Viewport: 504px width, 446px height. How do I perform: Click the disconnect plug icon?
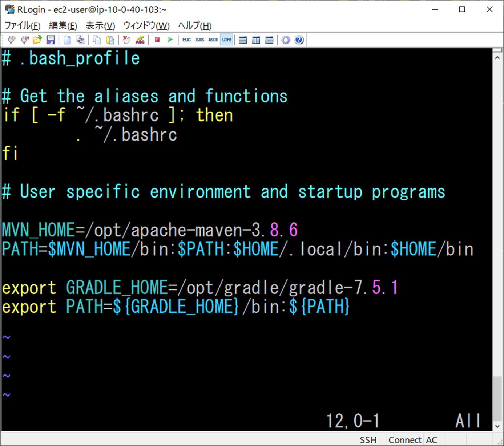[x=25, y=40]
